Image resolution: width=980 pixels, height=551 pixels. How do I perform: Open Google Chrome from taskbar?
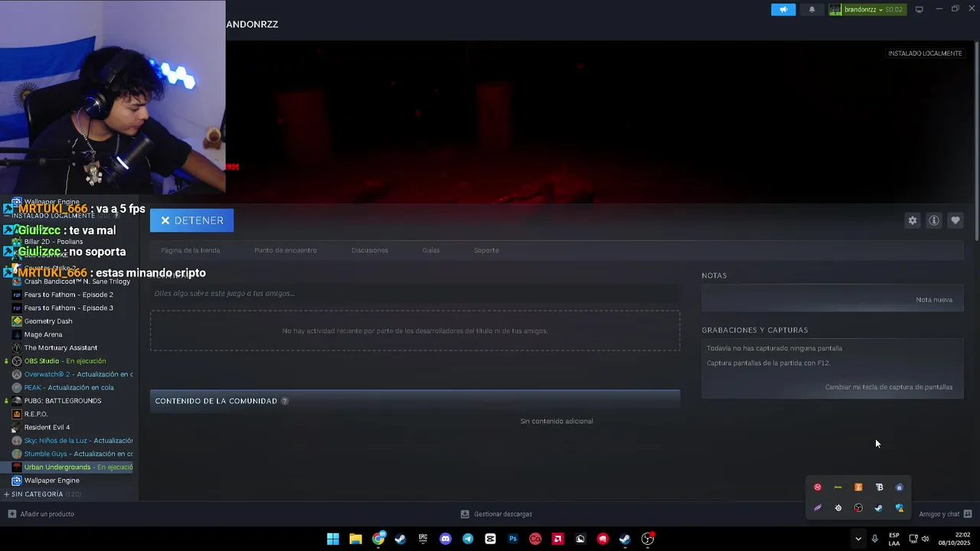click(378, 539)
